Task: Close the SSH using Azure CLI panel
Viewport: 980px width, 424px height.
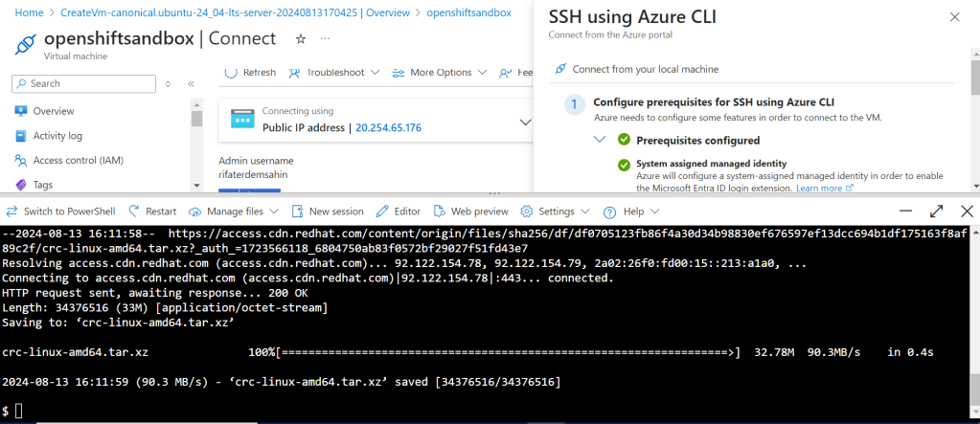Action: (x=954, y=17)
